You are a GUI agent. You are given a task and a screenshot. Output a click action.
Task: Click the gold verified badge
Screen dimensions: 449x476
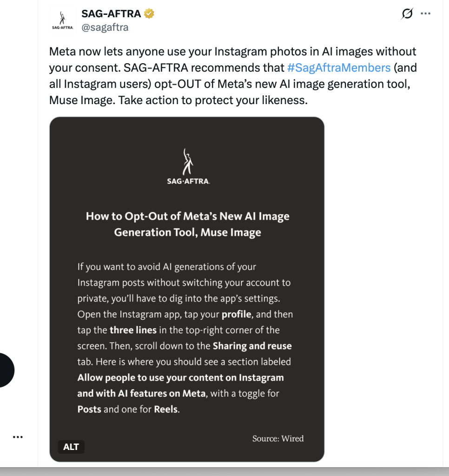click(x=149, y=13)
